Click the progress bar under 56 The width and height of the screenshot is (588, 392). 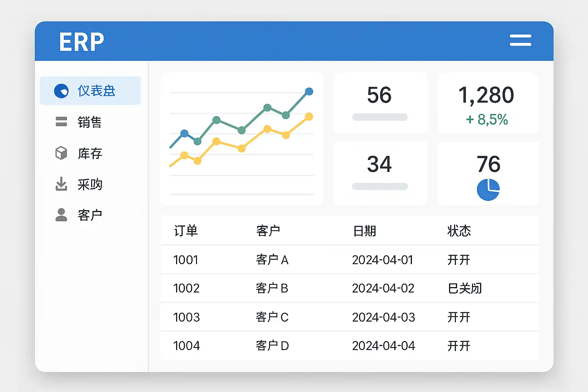pyautogui.click(x=380, y=117)
